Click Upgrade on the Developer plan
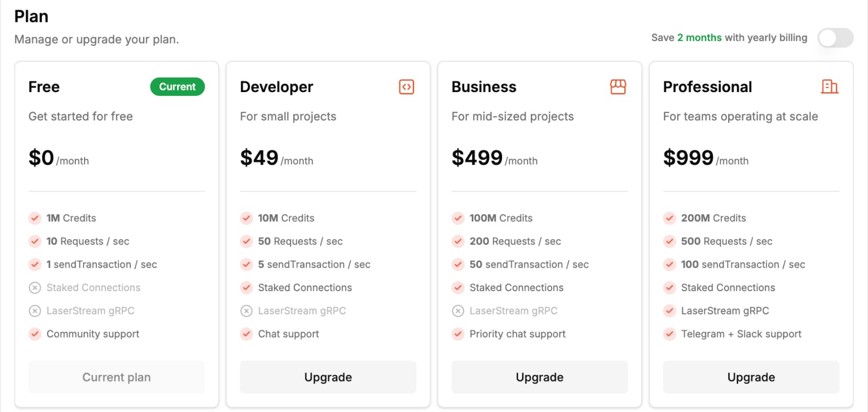The height and width of the screenshot is (412, 868). (328, 377)
